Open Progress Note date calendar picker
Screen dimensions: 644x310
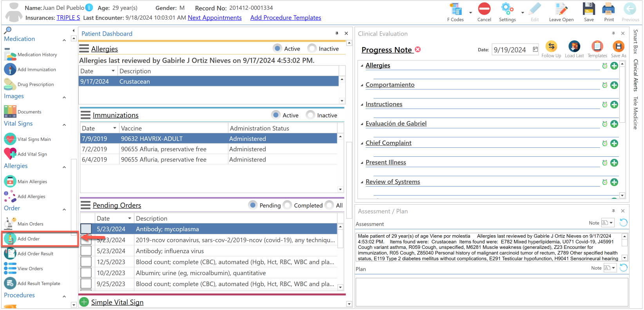535,49
